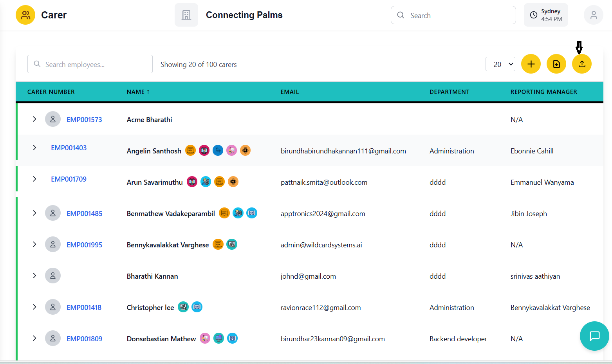612x364 pixels.
Task: Click the building organization icon
Action: point(186,15)
